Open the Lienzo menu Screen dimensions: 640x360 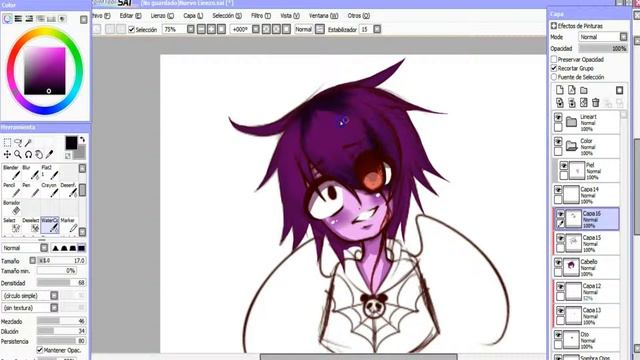(162, 16)
